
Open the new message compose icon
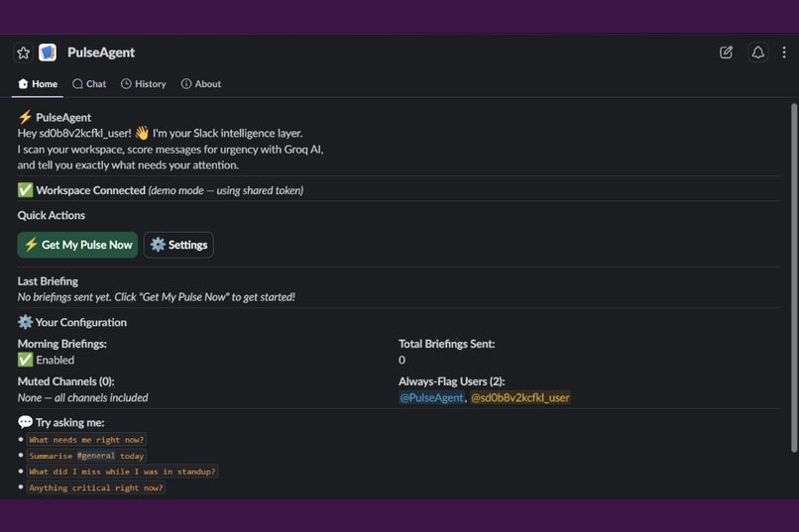click(x=726, y=53)
